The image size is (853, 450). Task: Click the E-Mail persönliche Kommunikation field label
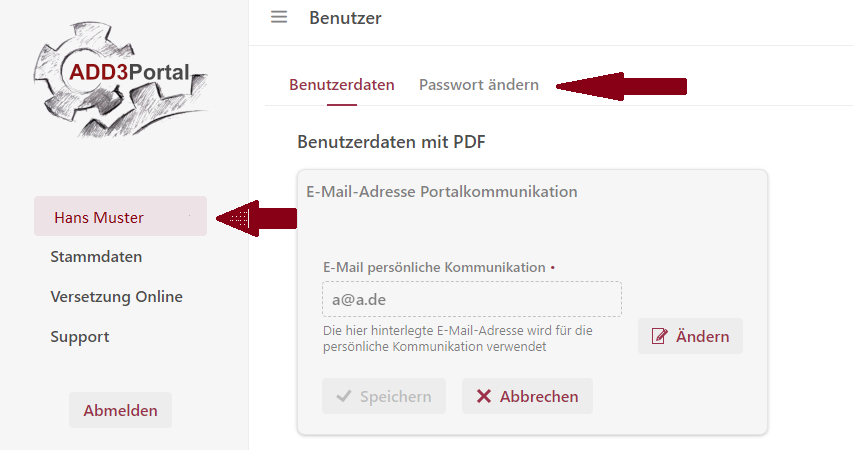(435, 268)
